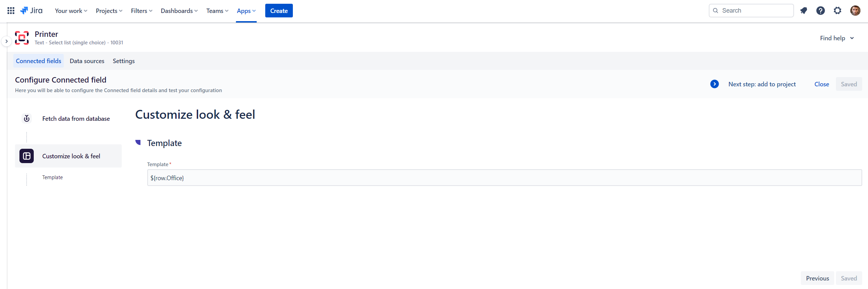Image resolution: width=868 pixels, height=289 pixels.
Task: Open the notifications icon
Action: point(804,11)
